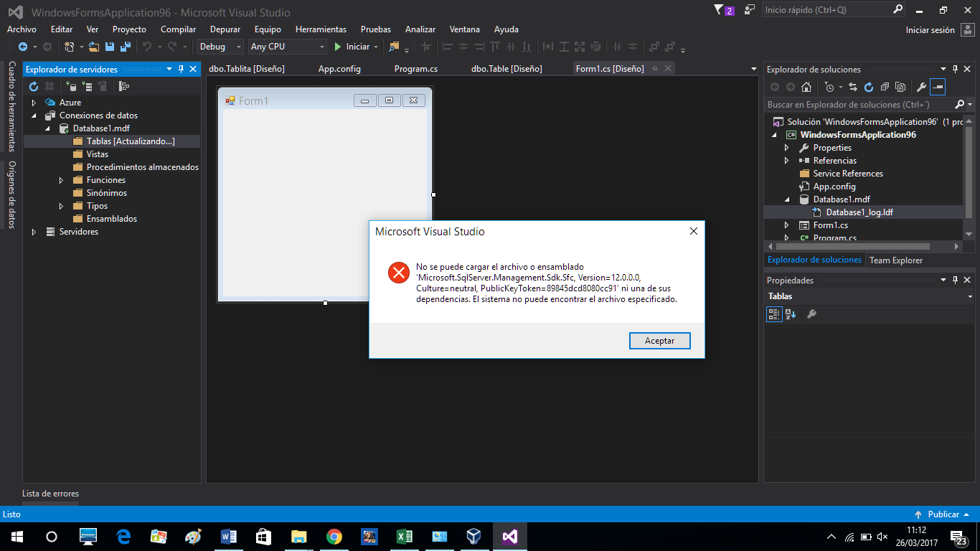Open Lista de errores panel tab
Image resolution: width=980 pixels, height=551 pixels.
(50, 494)
